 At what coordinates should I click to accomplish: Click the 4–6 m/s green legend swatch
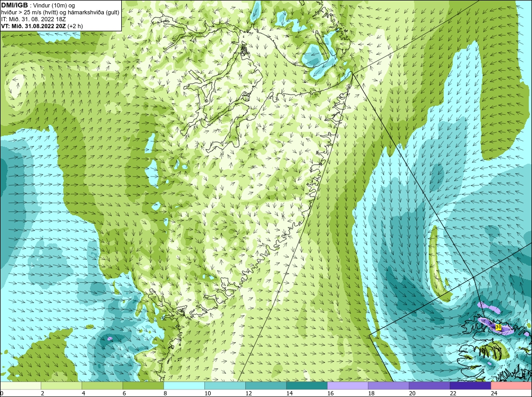(102, 386)
